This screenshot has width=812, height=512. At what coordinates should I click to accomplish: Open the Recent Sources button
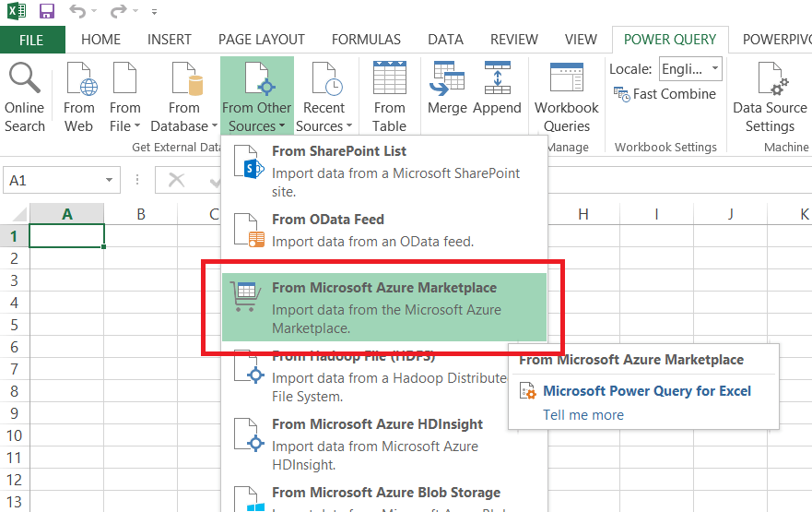(324, 97)
